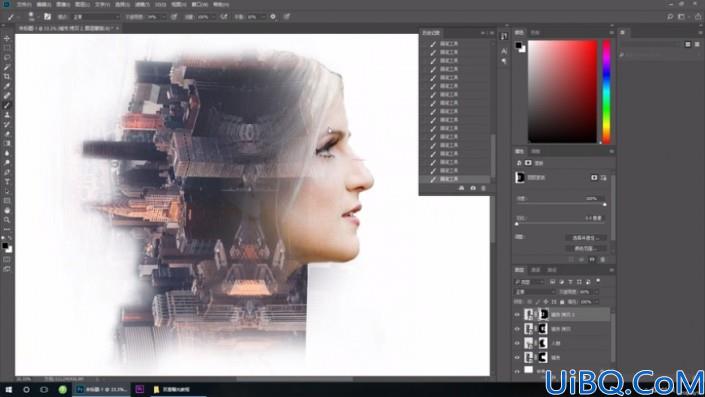
Task: Open the Image menu
Action: point(62,4)
